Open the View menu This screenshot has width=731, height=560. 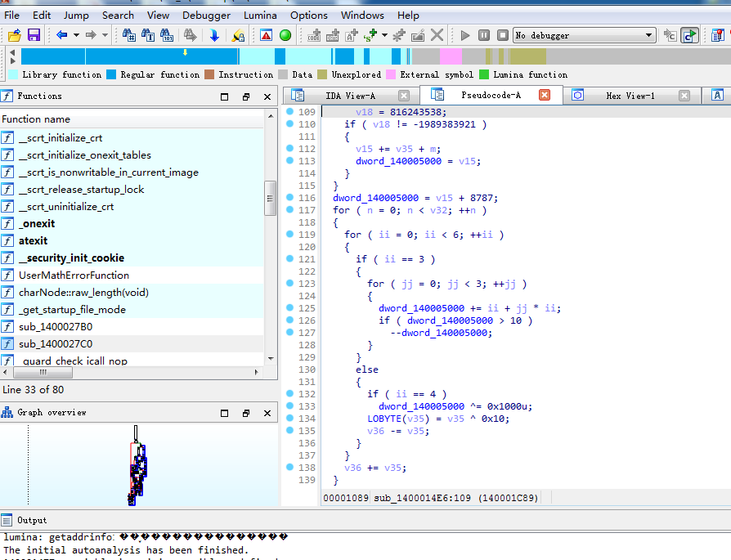[x=158, y=16]
